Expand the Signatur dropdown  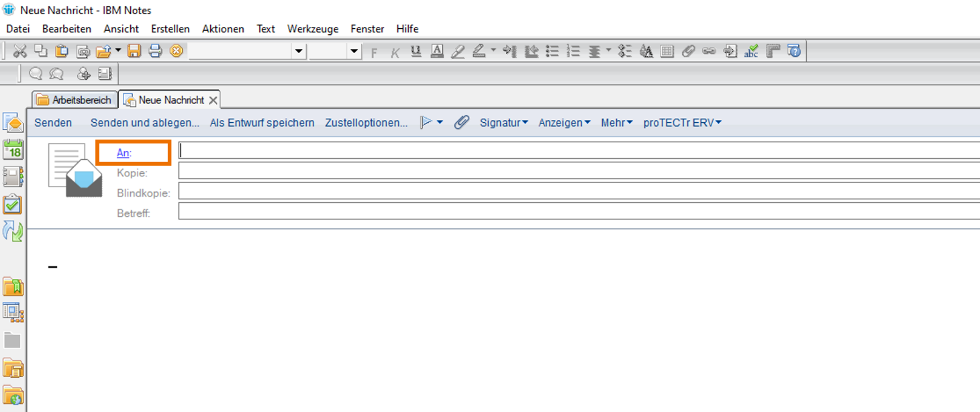(503, 123)
